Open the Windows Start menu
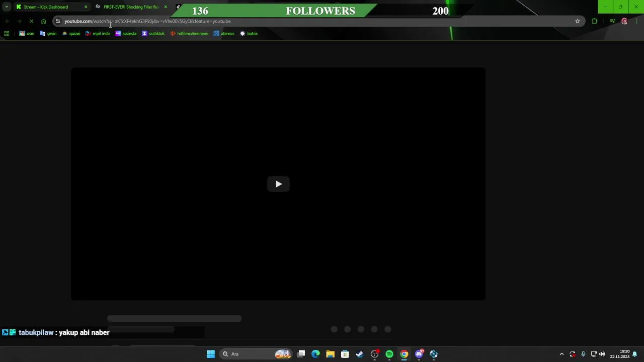Viewport: 644px width, 362px height. 211,354
